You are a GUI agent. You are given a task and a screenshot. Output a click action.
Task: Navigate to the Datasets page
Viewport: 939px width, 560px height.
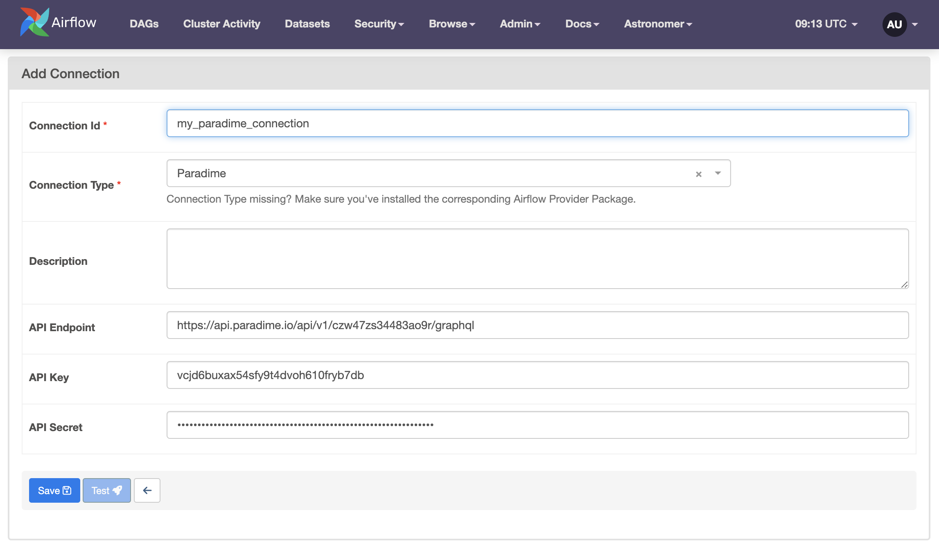pyautogui.click(x=307, y=24)
